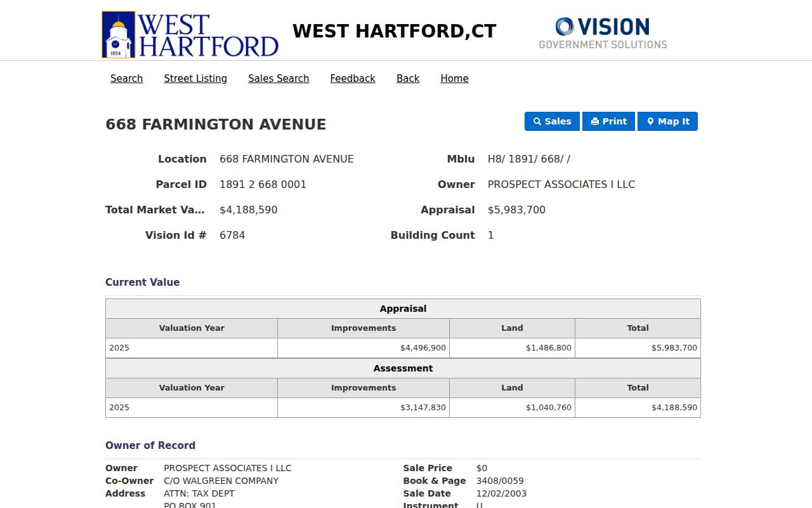Click the Assessment table title row
Viewport: 812px width, 508px height.
coord(403,368)
